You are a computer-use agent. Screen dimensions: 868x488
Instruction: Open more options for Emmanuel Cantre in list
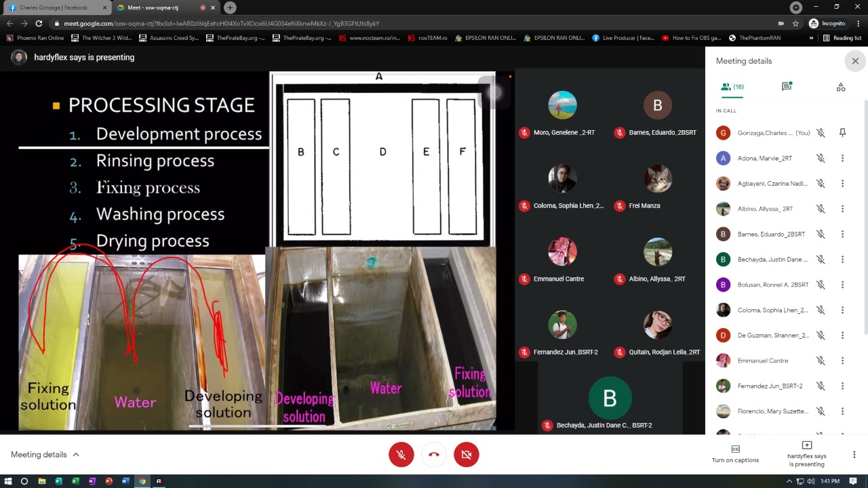click(x=842, y=361)
